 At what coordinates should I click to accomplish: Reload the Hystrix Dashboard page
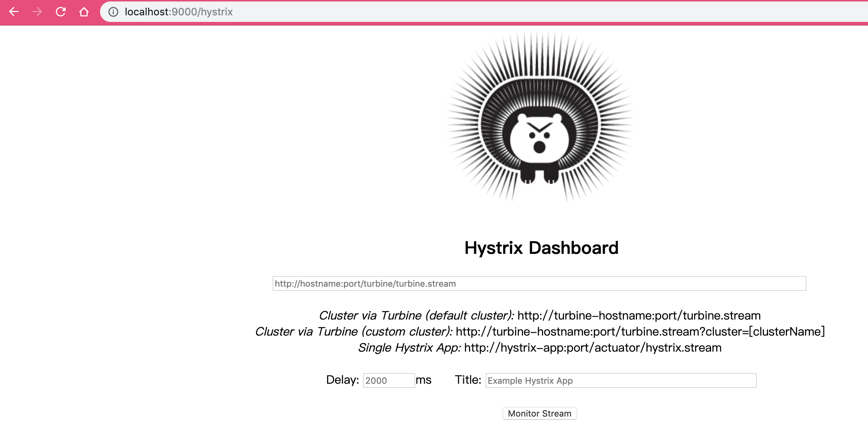pyautogui.click(x=60, y=12)
